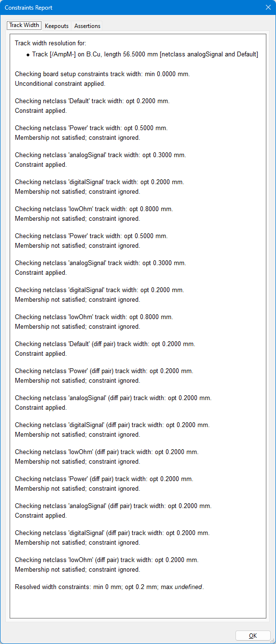The height and width of the screenshot is (644, 276).
Task: Open the Assertions tab
Action: 87,26
